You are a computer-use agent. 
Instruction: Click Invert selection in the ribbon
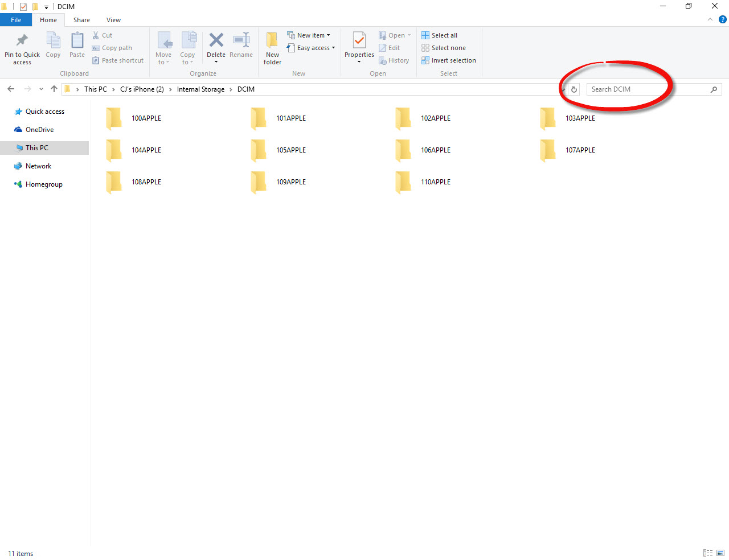point(448,60)
